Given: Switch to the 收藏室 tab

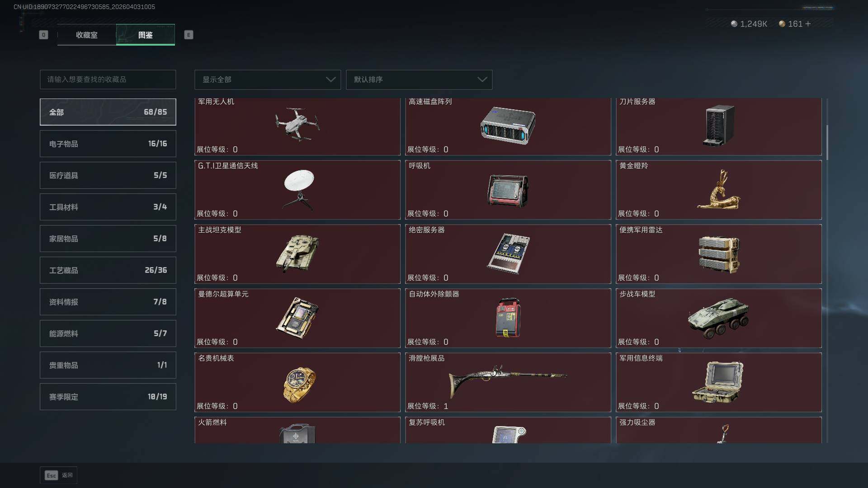Looking at the screenshot, I should pyautogui.click(x=86, y=35).
